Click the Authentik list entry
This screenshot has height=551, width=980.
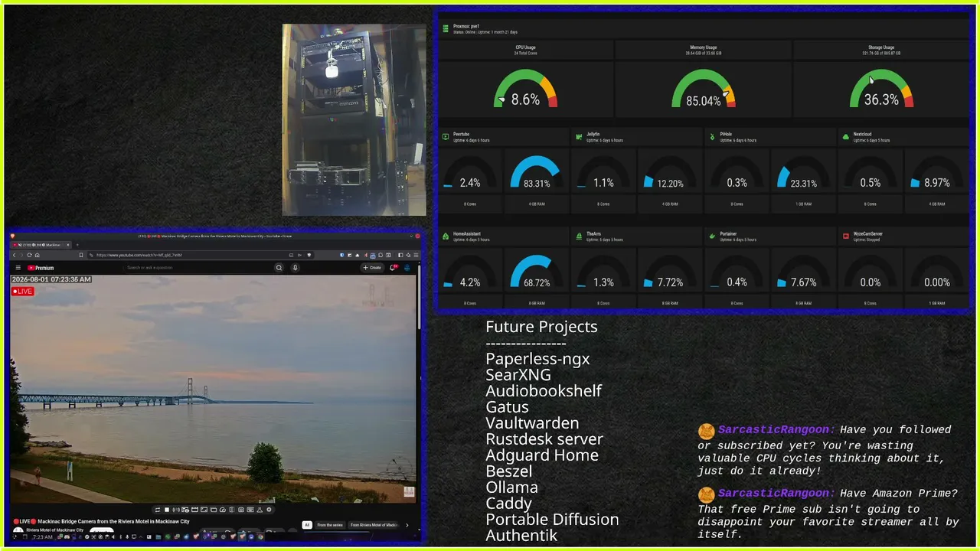pos(521,536)
